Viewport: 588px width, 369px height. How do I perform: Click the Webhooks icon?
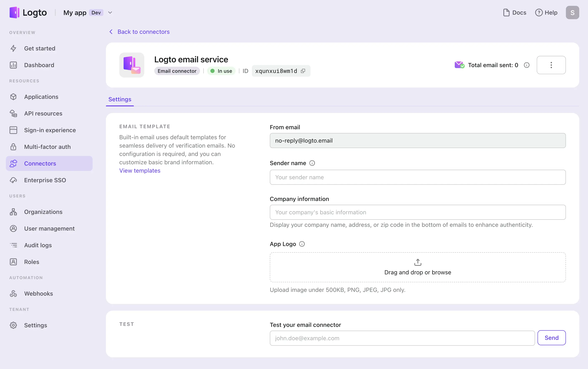click(x=13, y=294)
